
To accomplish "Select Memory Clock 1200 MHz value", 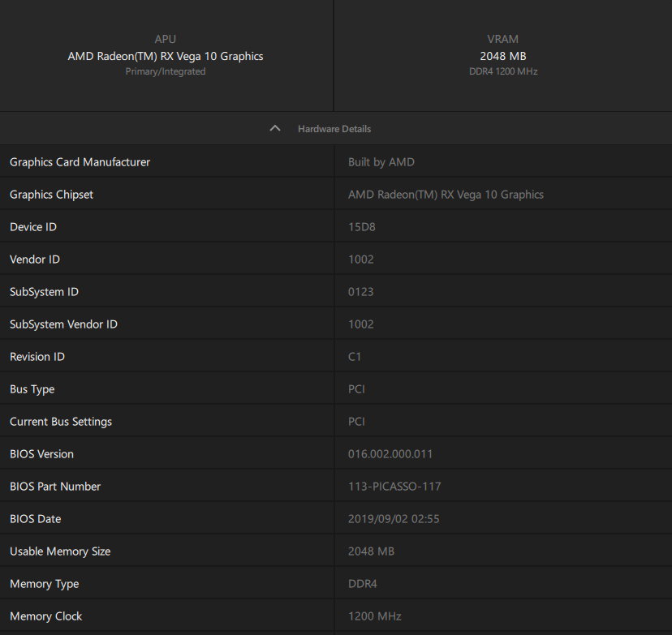I will [x=375, y=616].
